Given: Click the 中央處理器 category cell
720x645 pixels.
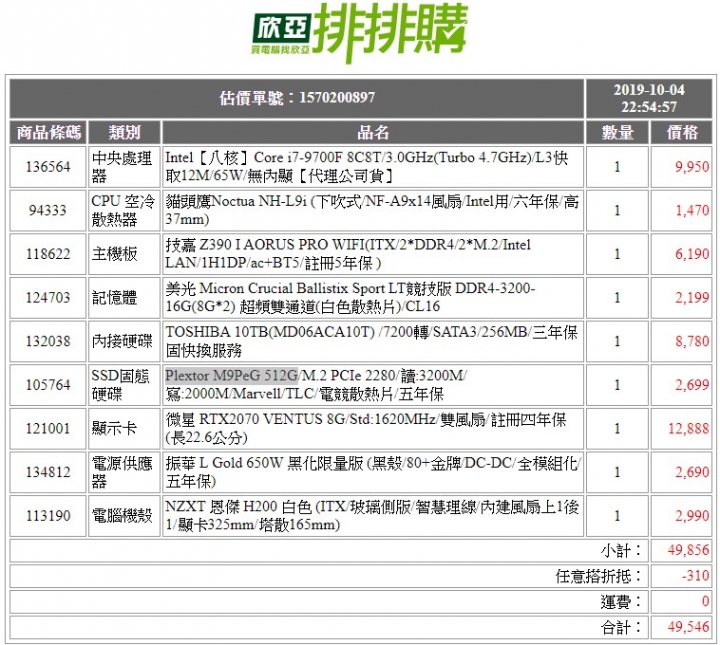Looking at the screenshot, I should (x=124, y=167).
